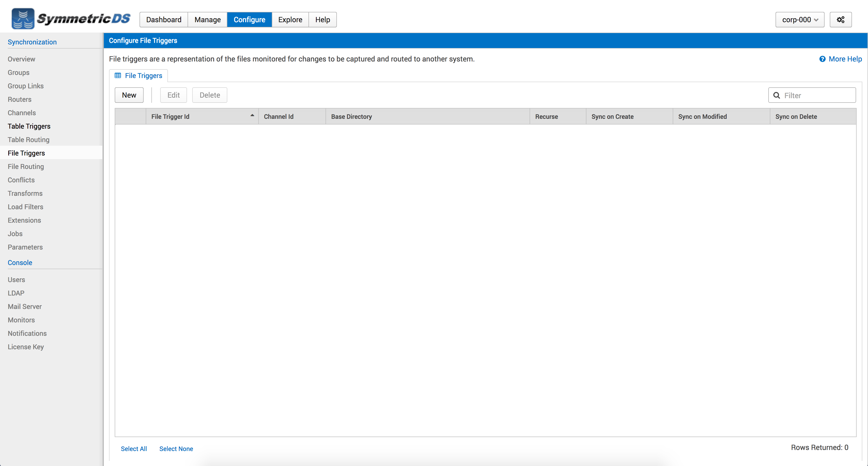
Task: Click the More Help question icon
Action: coord(822,59)
